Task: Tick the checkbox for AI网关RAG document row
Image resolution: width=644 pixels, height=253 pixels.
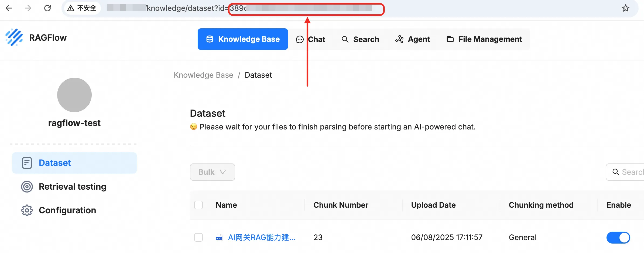Action: [x=198, y=237]
